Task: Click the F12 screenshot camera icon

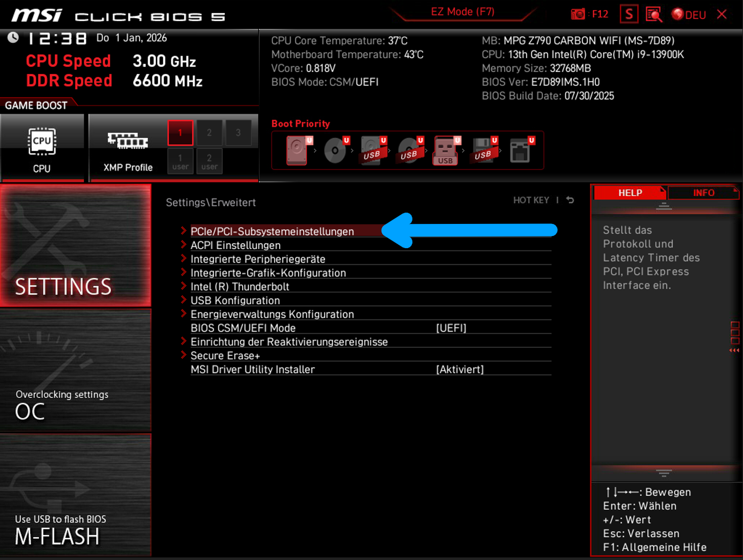Action: click(x=578, y=14)
